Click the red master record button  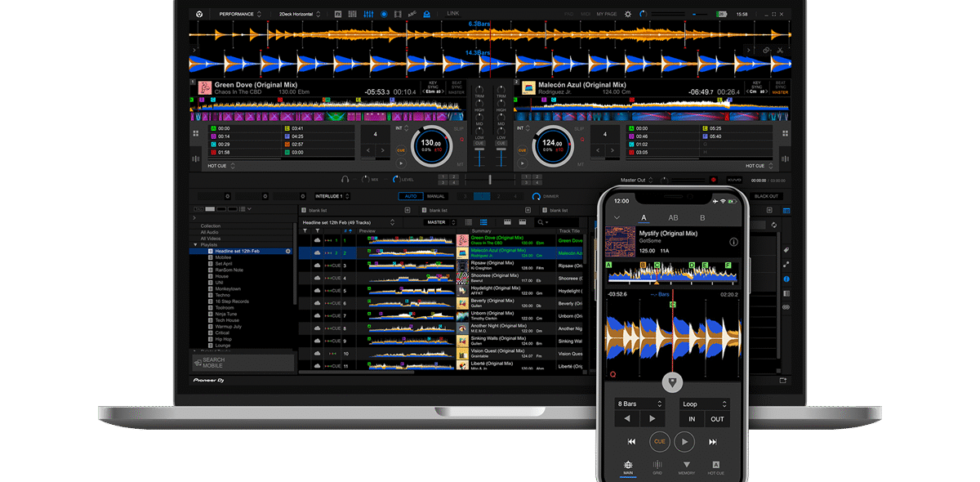tap(713, 180)
